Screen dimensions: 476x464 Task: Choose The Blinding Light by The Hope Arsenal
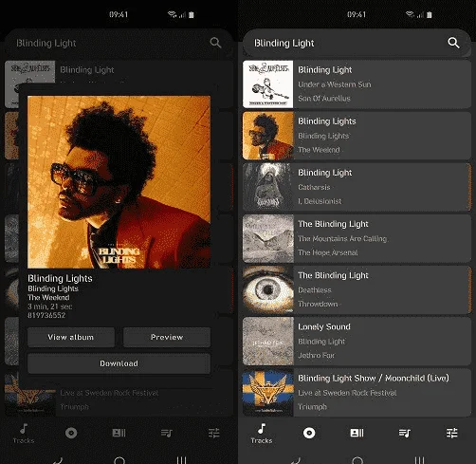click(x=357, y=238)
